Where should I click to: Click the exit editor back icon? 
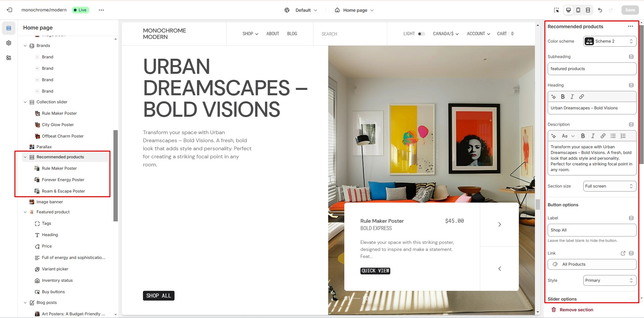(9, 10)
